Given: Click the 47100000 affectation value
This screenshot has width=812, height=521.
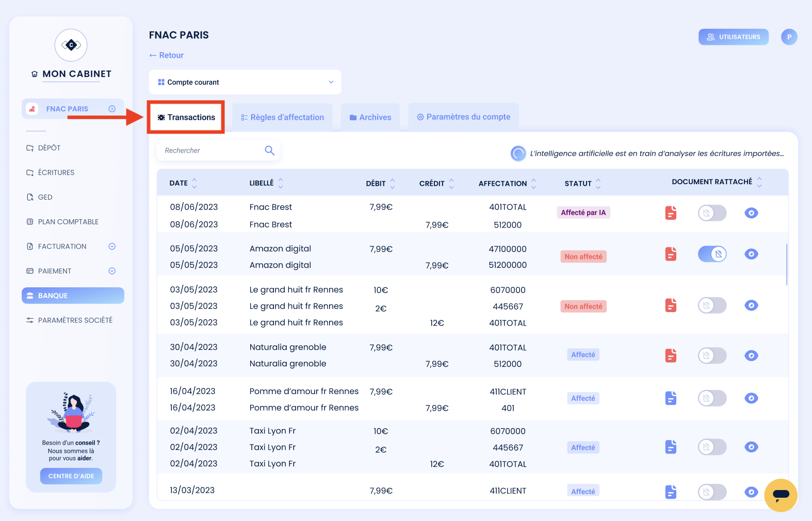Looking at the screenshot, I should click(508, 249).
